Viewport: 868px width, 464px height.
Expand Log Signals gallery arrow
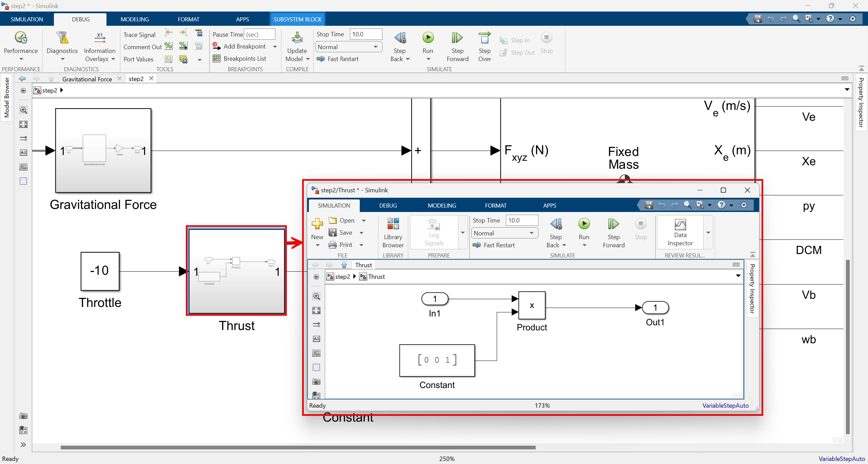(463, 233)
